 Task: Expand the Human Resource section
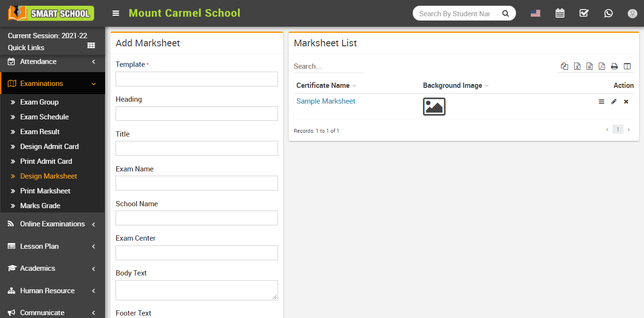(48, 290)
